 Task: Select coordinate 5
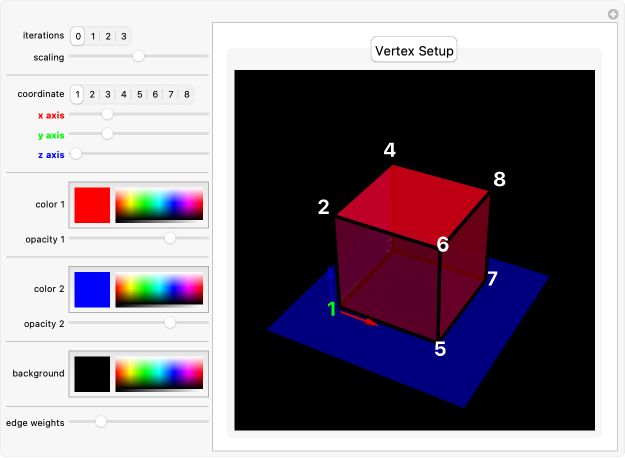coord(140,94)
